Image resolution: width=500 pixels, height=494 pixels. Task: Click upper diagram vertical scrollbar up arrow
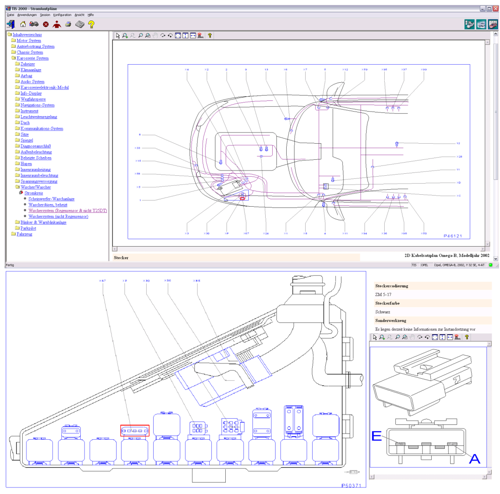[487, 42]
